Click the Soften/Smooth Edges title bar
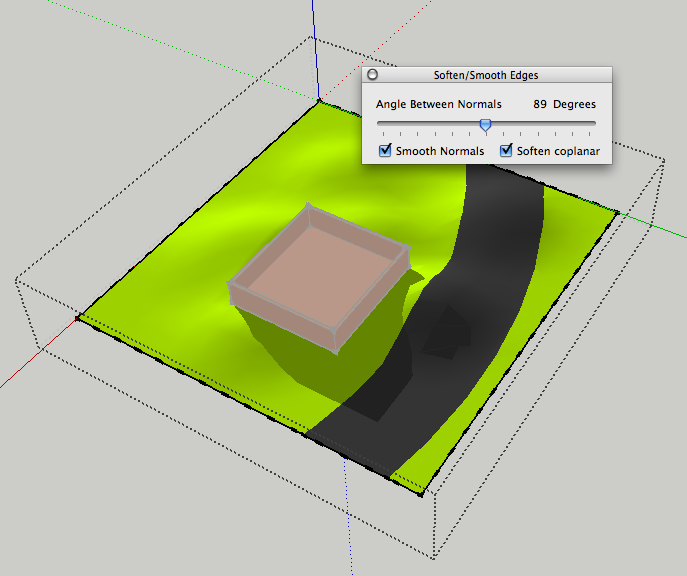This screenshot has height=576, width=687. pyautogui.click(x=486, y=75)
